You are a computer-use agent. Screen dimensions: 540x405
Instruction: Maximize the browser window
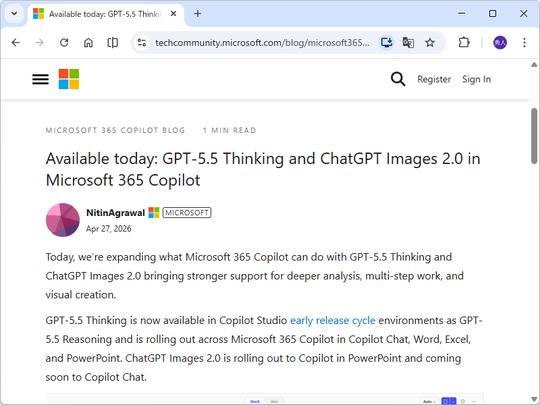[492, 14]
